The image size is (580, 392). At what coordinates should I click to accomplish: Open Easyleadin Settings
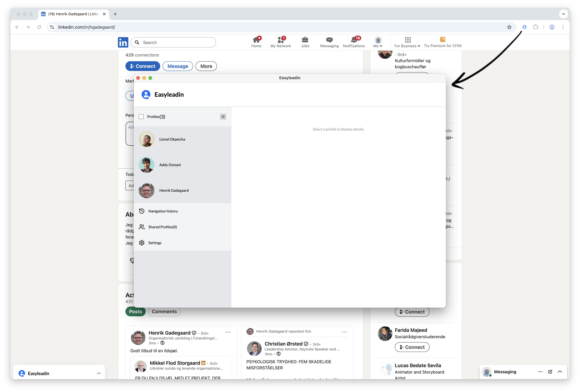click(x=155, y=242)
